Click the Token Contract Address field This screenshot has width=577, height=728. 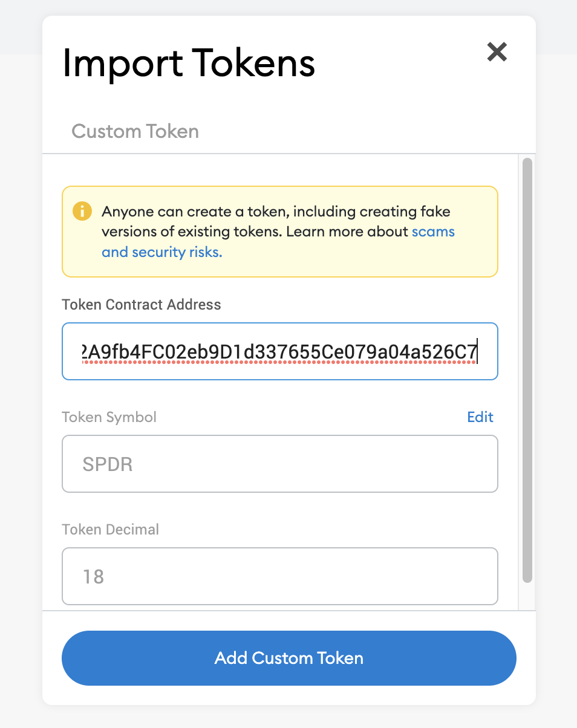tap(279, 351)
